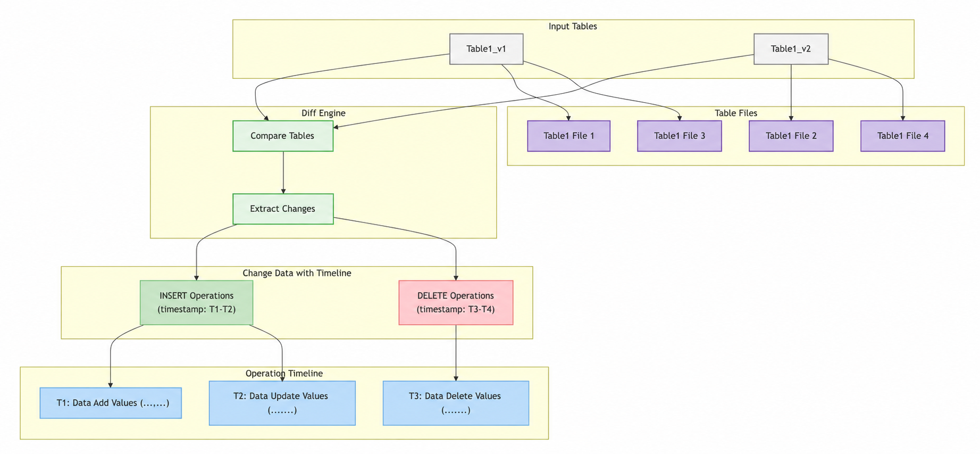The image size is (980, 454).
Task: Select the T3: Data Delete Values box
Action: point(456,403)
